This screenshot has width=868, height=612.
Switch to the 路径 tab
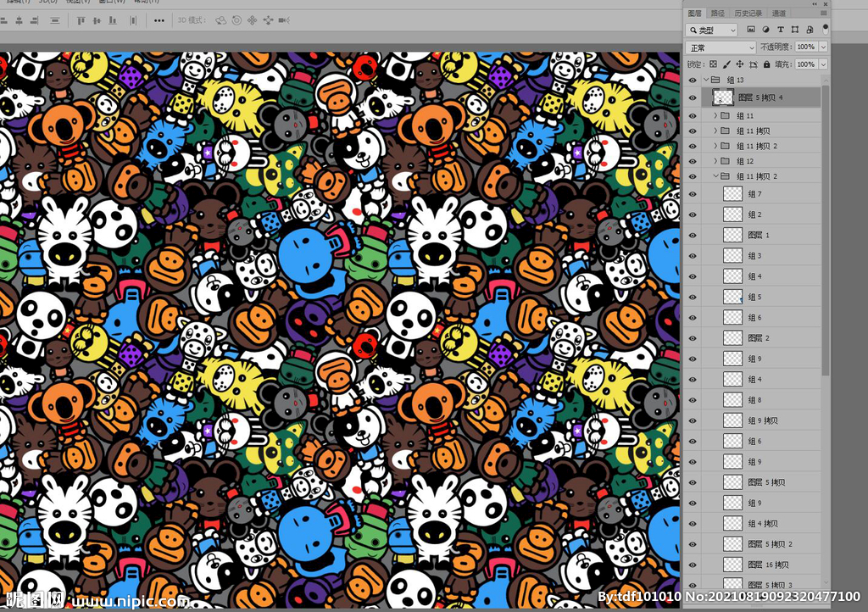(x=718, y=13)
